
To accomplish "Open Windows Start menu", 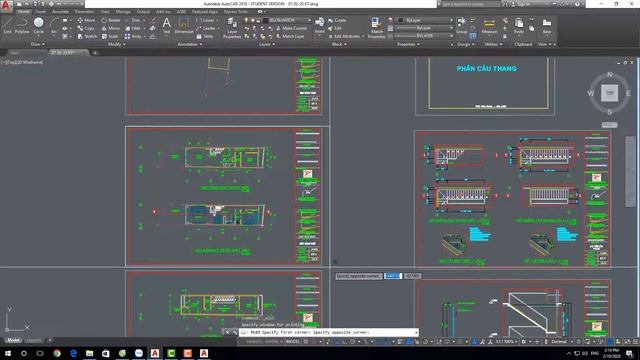I will [x=7, y=353].
